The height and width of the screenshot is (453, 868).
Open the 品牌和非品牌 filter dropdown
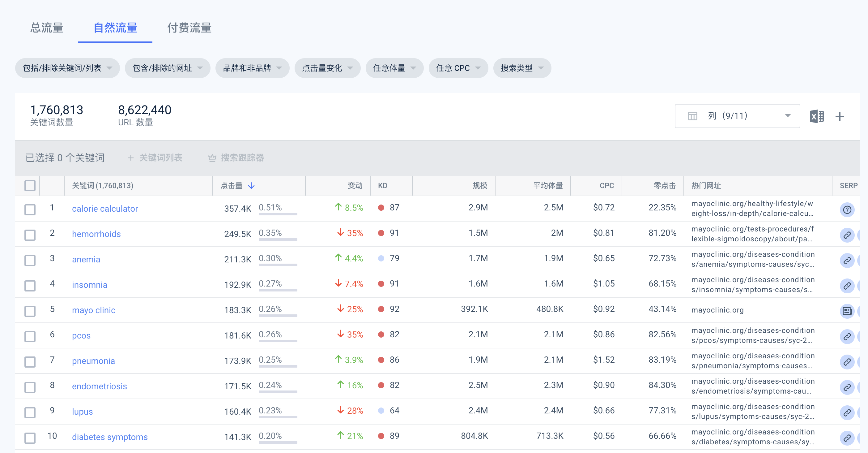252,68
